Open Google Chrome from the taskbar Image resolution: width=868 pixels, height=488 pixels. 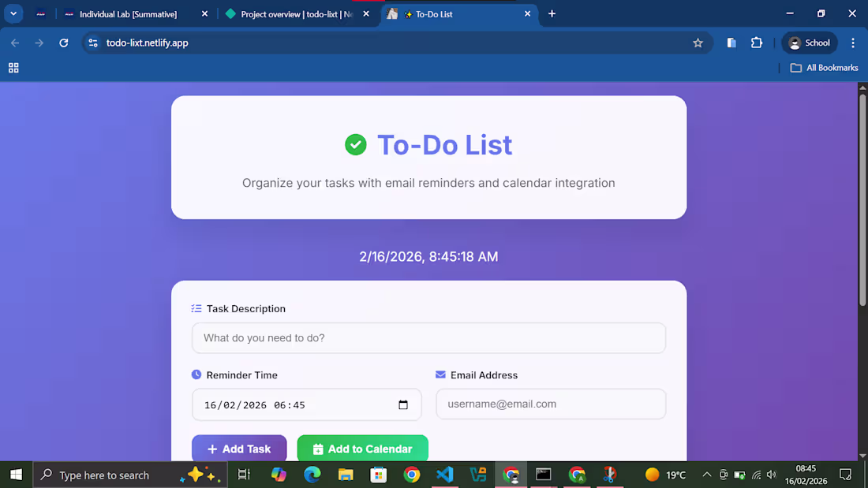point(412,475)
